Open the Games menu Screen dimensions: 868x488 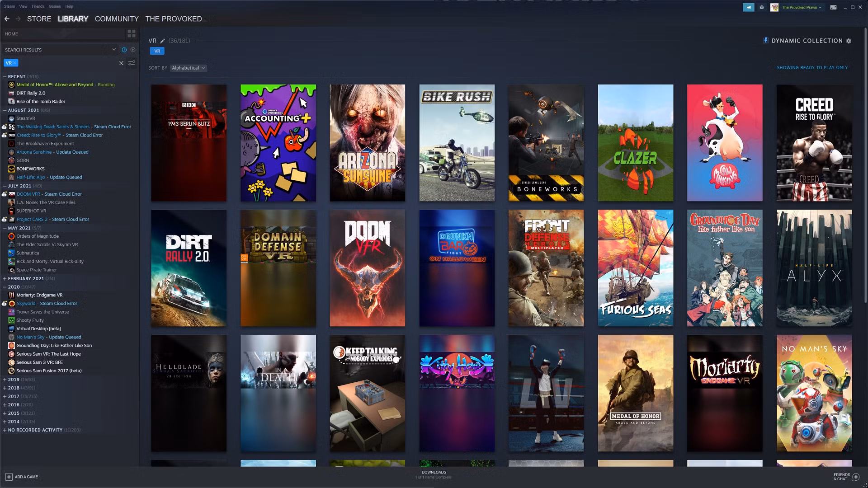point(55,6)
